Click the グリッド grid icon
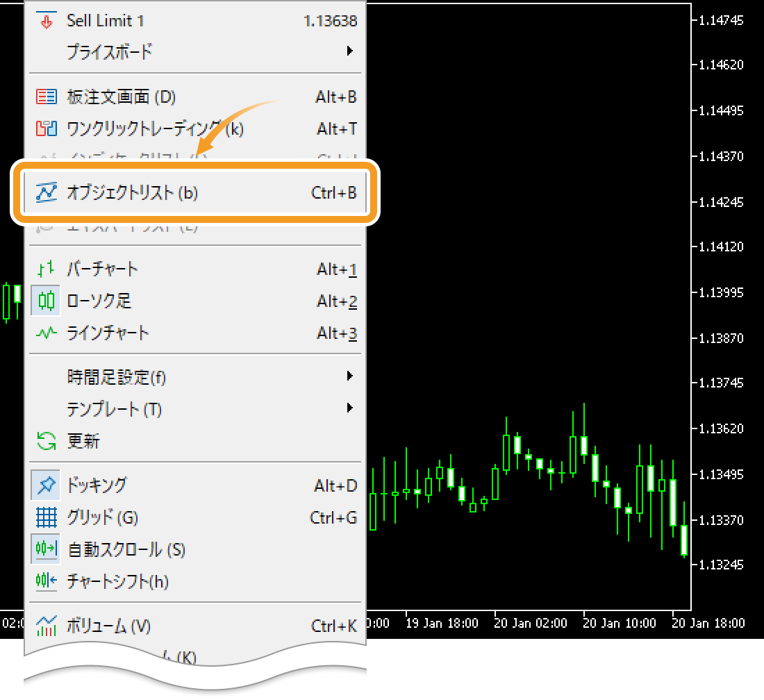The width and height of the screenshot is (764, 700). [x=47, y=517]
